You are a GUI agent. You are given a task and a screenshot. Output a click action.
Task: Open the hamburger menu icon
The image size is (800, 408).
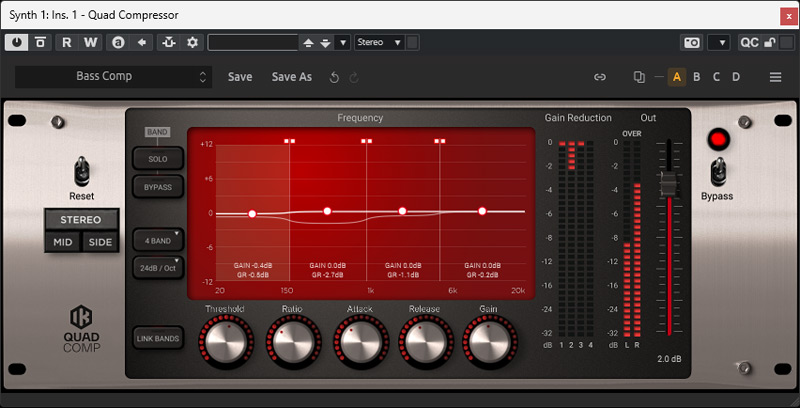775,77
